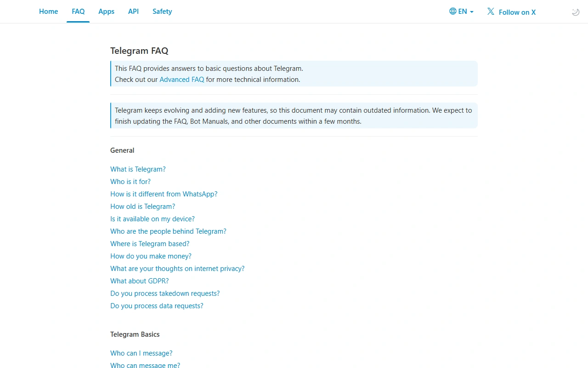
Task: Click the globe language icon
Action: pos(453,11)
